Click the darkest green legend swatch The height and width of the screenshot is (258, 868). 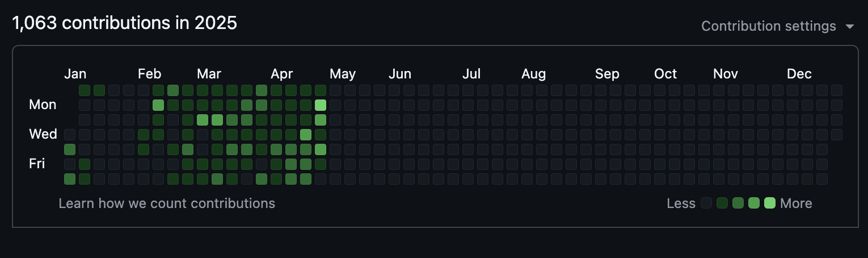pos(722,203)
